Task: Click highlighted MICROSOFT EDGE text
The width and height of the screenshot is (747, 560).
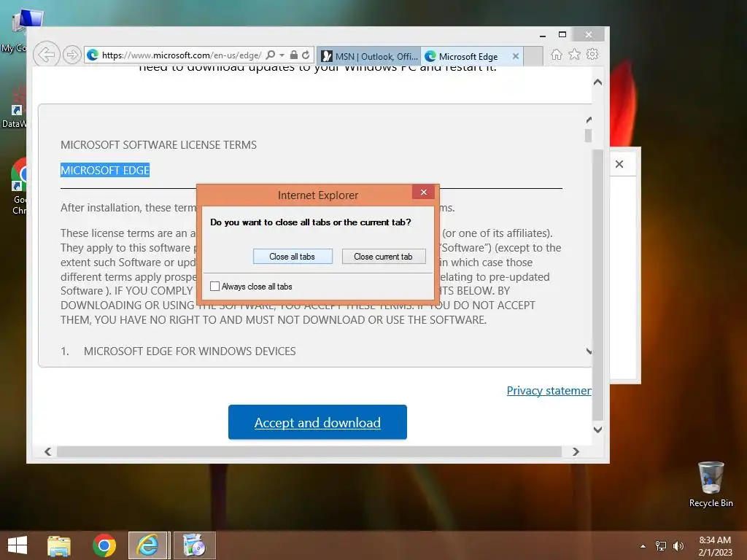Action: pos(105,170)
